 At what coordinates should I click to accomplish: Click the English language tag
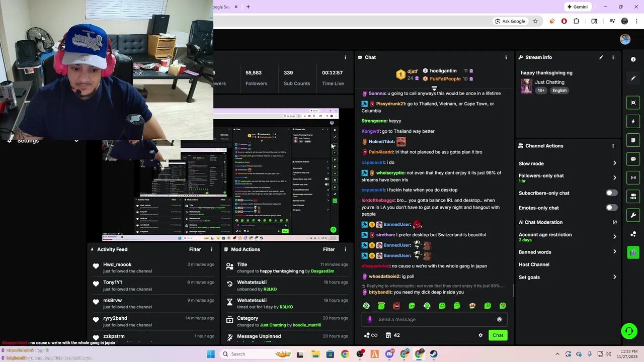[559, 90]
